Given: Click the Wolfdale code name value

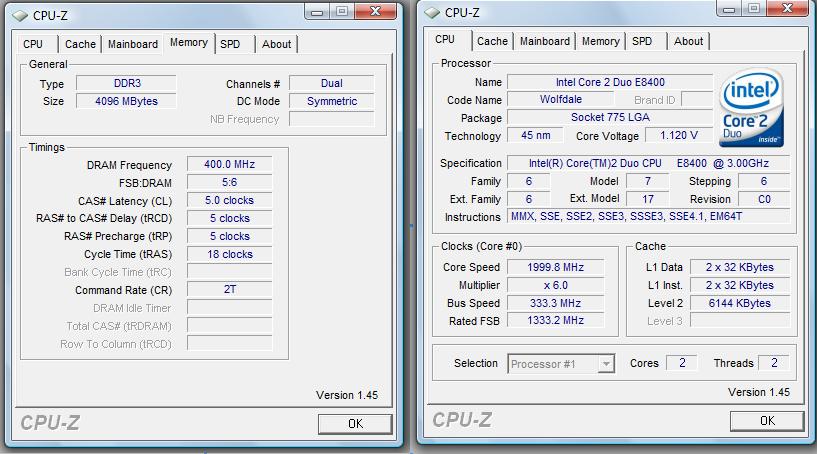Looking at the screenshot, I should (561, 99).
